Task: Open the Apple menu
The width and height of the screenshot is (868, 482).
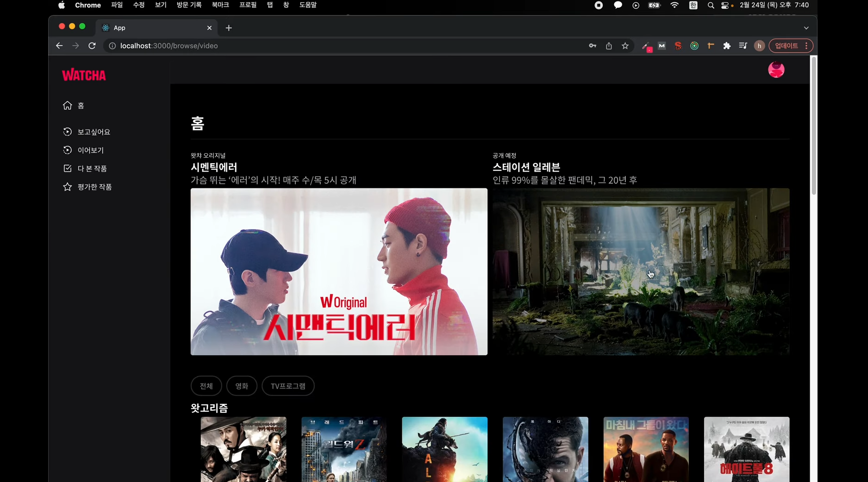Action: pos(62,5)
